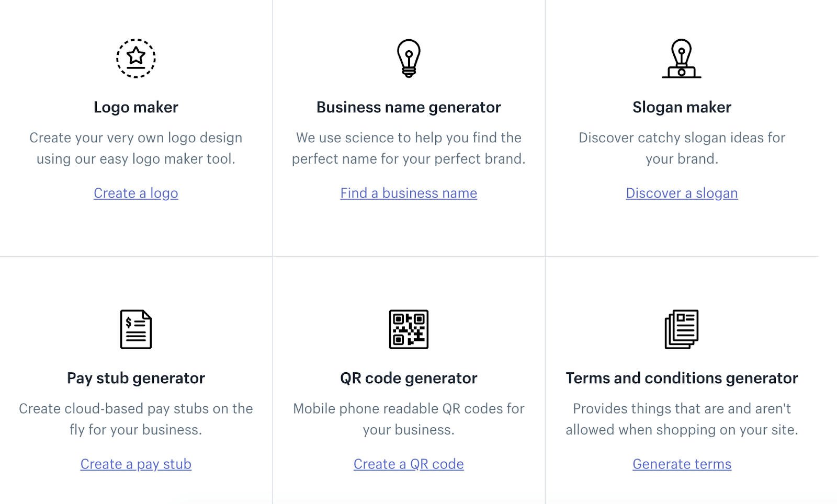The height and width of the screenshot is (504, 837).
Task: Select the Slogan maker title text
Action: pyautogui.click(x=681, y=107)
